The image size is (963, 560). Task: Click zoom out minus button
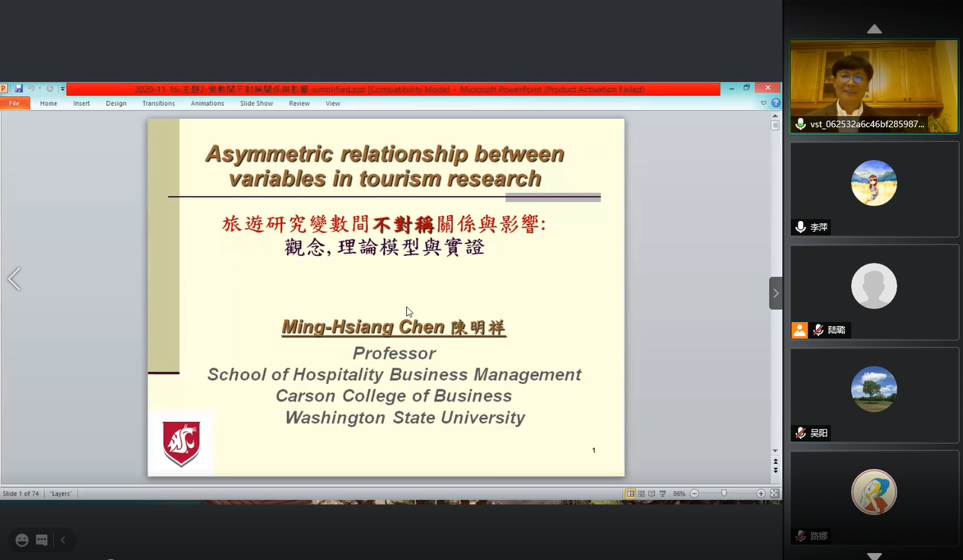tap(694, 494)
